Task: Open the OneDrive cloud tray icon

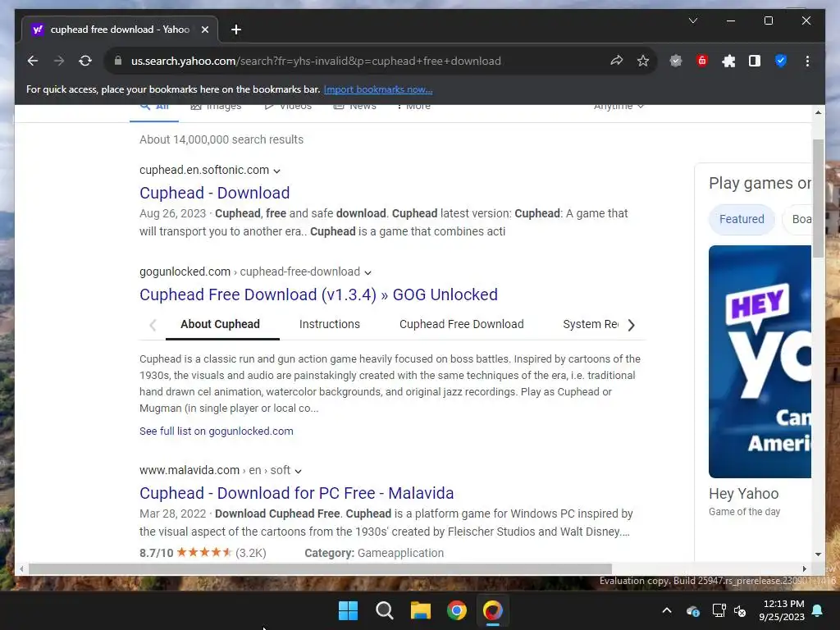Action: pyautogui.click(x=692, y=610)
